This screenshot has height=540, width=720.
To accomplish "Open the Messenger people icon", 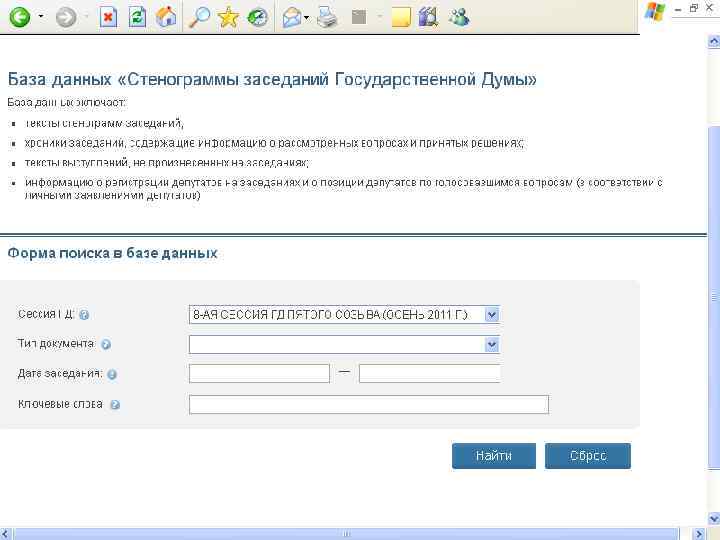I will coord(459,17).
